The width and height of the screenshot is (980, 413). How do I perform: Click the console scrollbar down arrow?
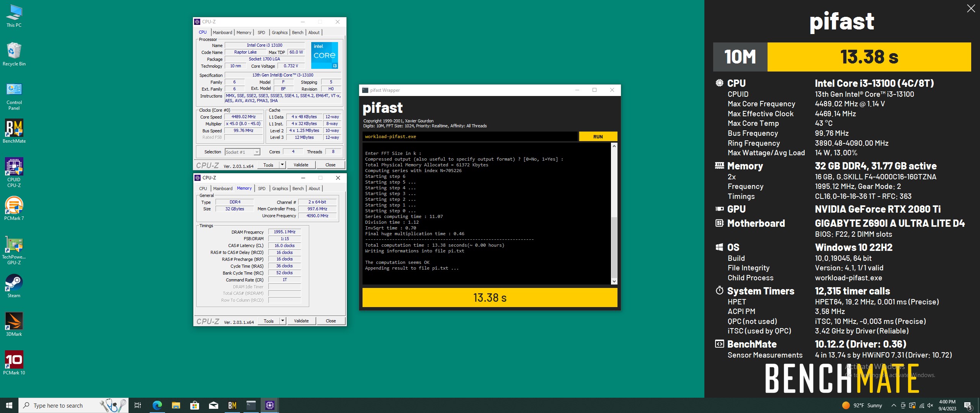point(614,281)
